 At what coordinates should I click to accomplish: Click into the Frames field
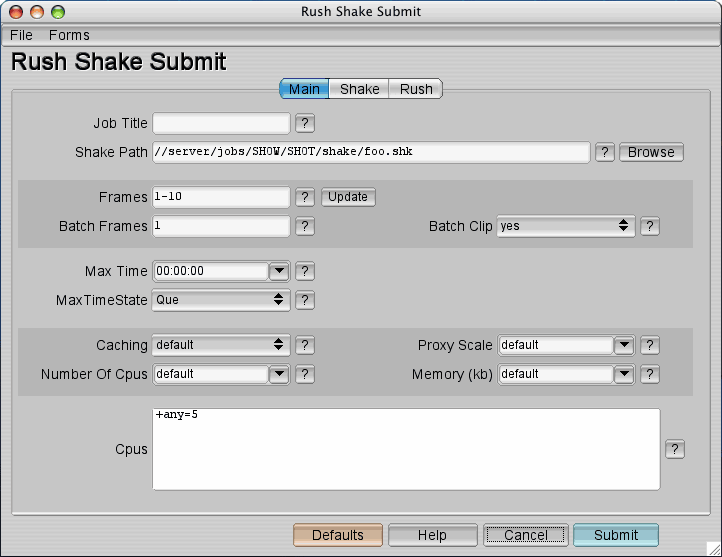221,197
